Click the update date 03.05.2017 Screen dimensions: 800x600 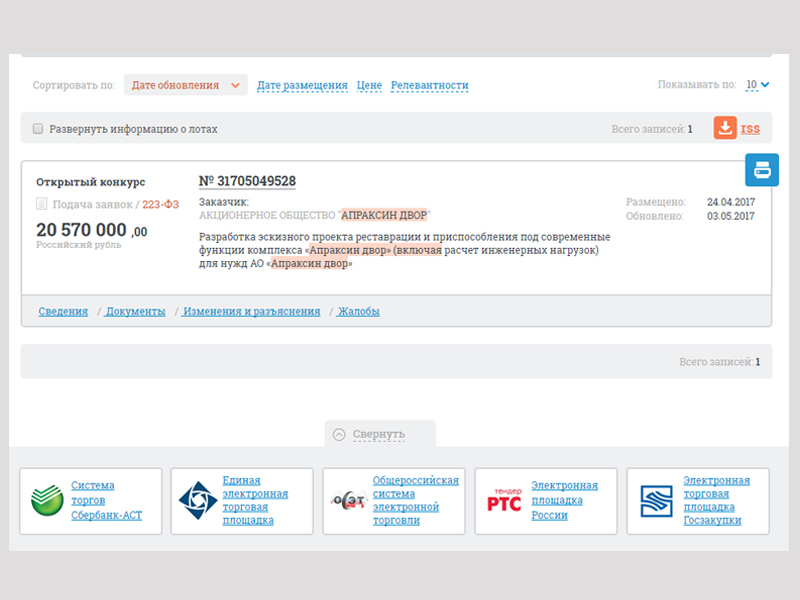731,216
